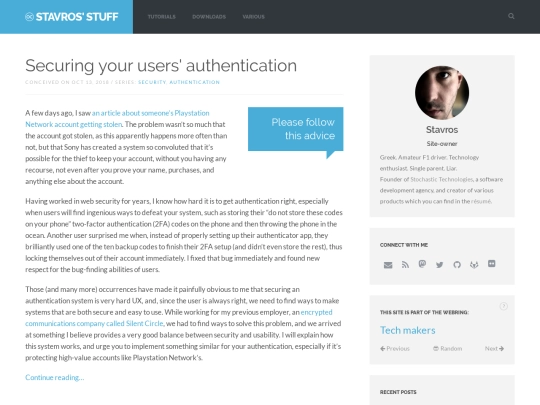This screenshot has height=405, width=540.
Task: Open the Authentication series link
Action: (195, 82)
